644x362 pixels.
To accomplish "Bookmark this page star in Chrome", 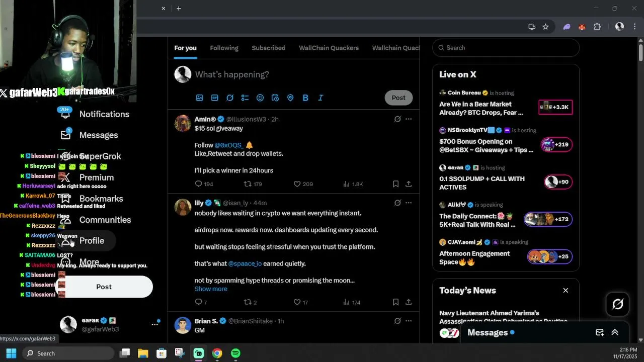I will (x=545, y=27).
